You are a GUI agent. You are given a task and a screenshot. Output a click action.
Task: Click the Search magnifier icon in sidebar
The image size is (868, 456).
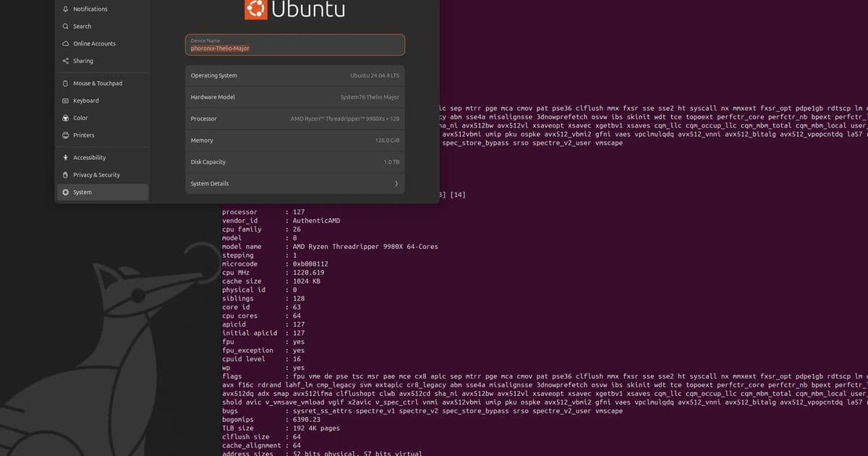66,26
